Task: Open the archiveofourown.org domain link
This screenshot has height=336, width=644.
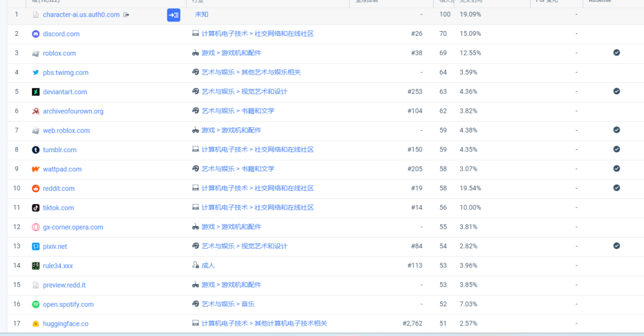Action: (x=73, y=112)
